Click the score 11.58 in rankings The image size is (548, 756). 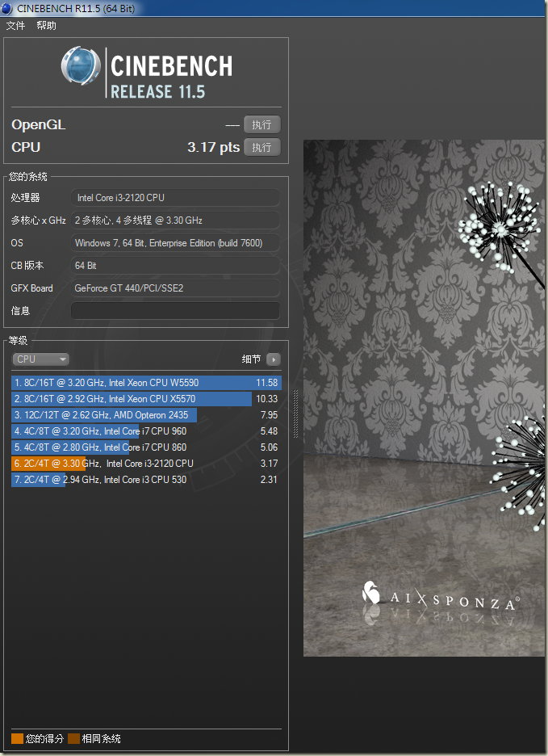pyautogui.click(x=267, y=383)
